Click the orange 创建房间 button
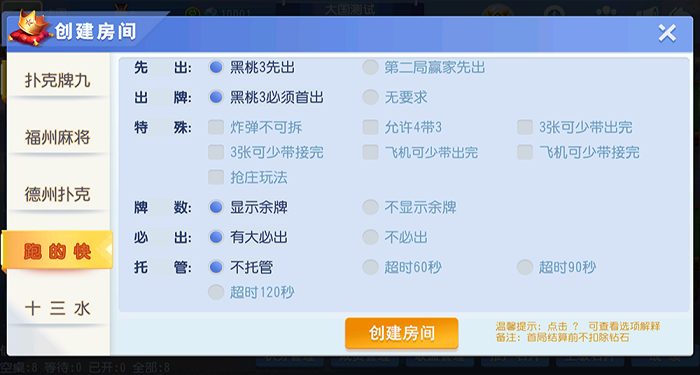The width and height of the screenshot is (700, 375). [402, 333]
